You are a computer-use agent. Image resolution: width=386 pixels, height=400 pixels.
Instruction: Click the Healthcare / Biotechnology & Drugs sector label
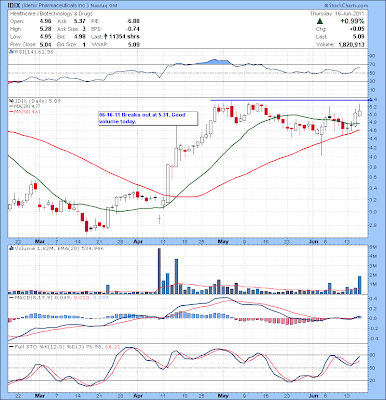click(51, 14)
